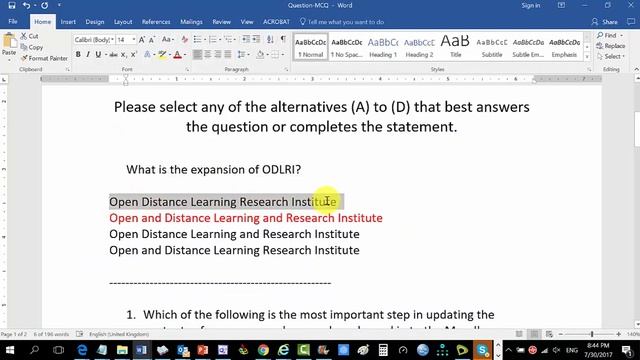Open the Paragraph dialog box launcher
Screen dimensions: 640x360
pos(286,70)
